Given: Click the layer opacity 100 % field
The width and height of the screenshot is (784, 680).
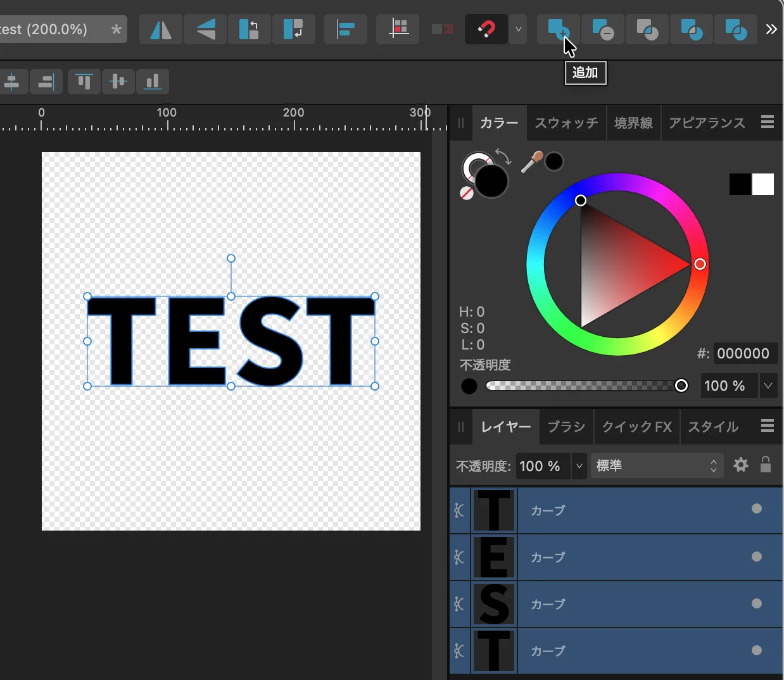Looking at the screenshot, I should click(x=543, y=466).
